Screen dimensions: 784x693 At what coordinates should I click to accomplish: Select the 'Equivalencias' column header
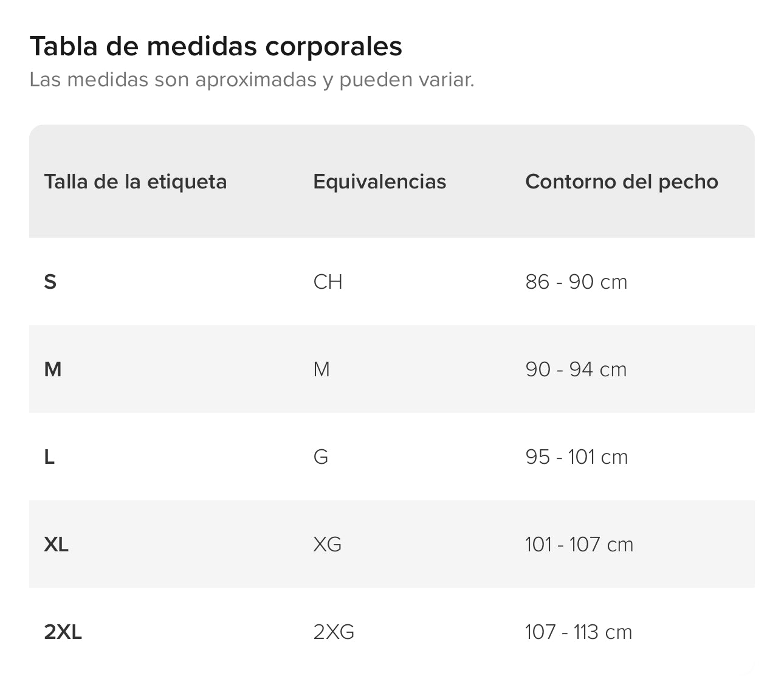pyautogui.click(x=379, y=182)
